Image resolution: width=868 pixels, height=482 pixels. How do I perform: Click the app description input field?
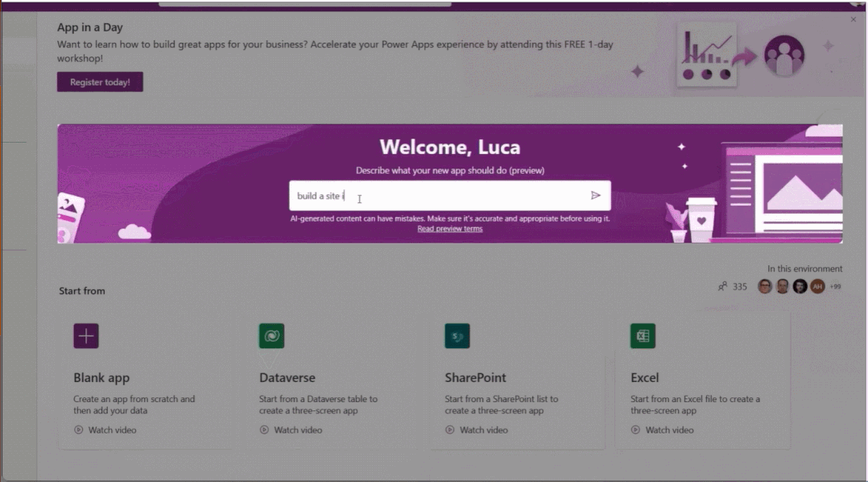450,196
